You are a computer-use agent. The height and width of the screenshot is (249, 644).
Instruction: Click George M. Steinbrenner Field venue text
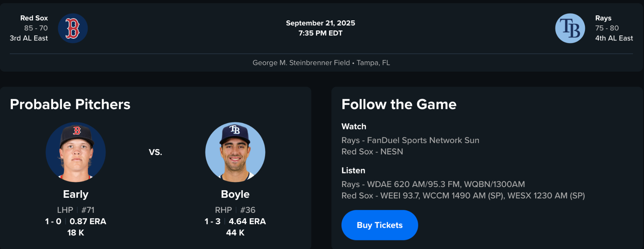click(301, 63)
